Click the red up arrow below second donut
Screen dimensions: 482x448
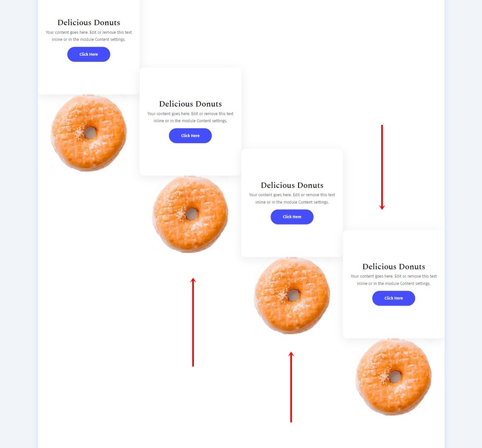pyautogui.click(x=193, y=322)
